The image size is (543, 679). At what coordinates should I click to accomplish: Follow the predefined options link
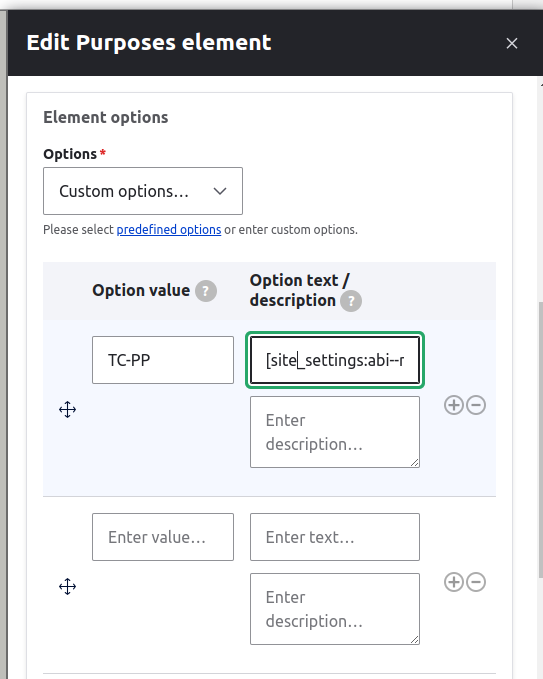(x=169, y=230)
